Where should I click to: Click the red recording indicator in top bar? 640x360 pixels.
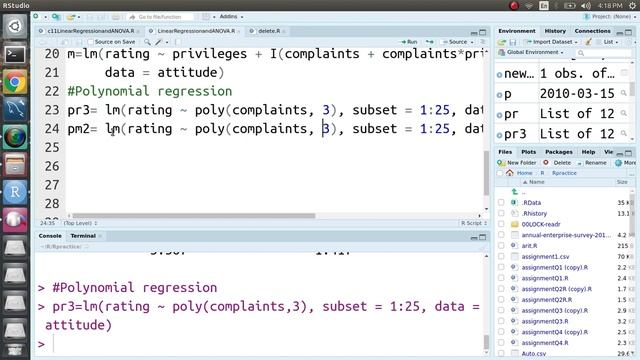[514, 5]
